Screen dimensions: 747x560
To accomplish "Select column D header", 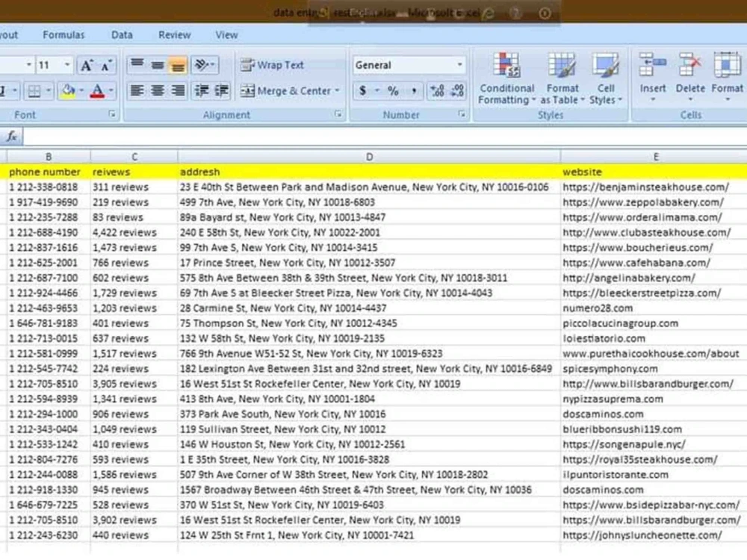I will click(x=369, y=157).
